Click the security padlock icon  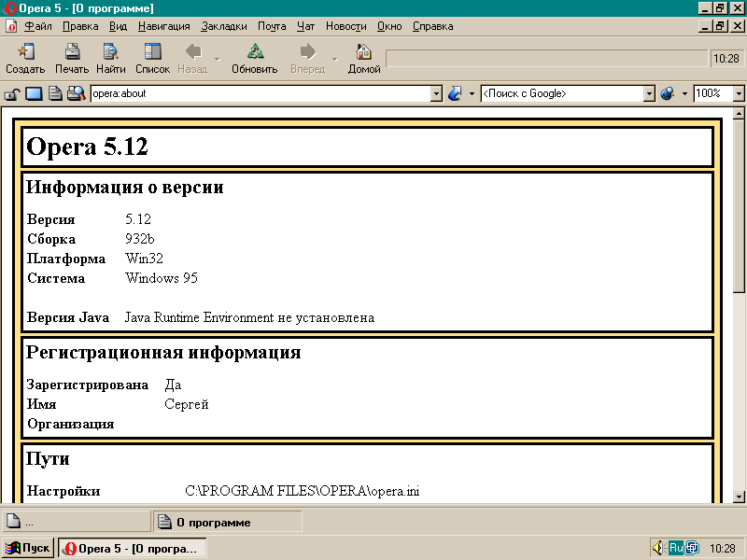tap(11, 94)
